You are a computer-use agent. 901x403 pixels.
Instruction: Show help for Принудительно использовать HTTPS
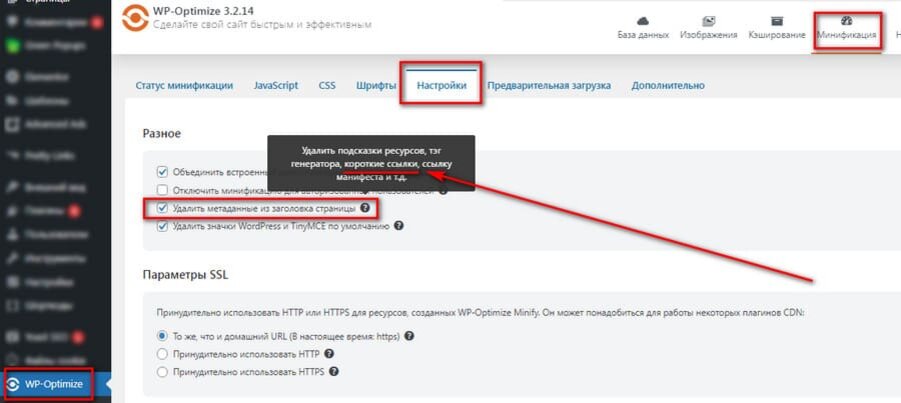click(x=334, y=372)
